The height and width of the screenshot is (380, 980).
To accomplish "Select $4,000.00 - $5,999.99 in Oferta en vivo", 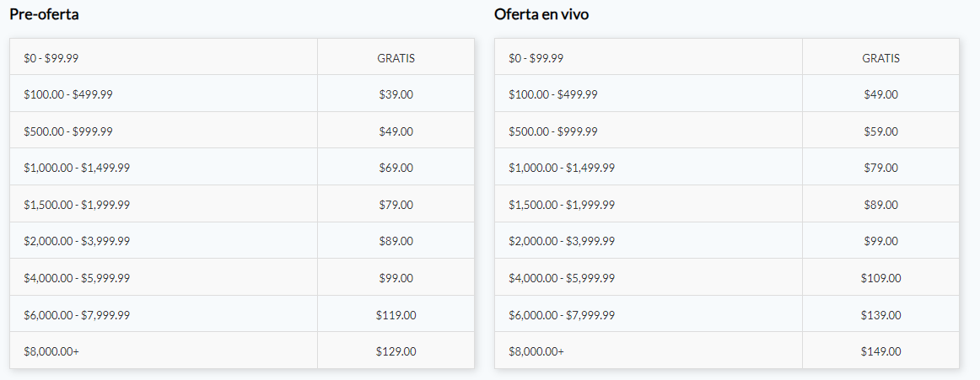I will (561, 278).
